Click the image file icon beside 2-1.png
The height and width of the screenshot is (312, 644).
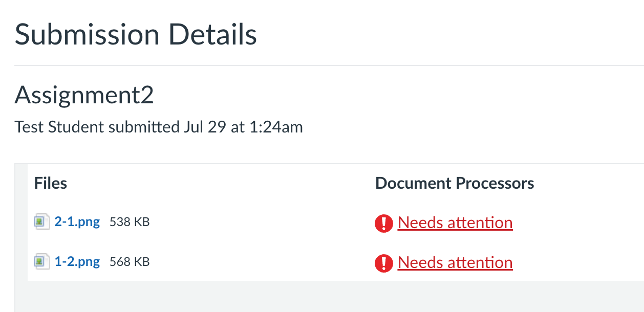point(42,222)
